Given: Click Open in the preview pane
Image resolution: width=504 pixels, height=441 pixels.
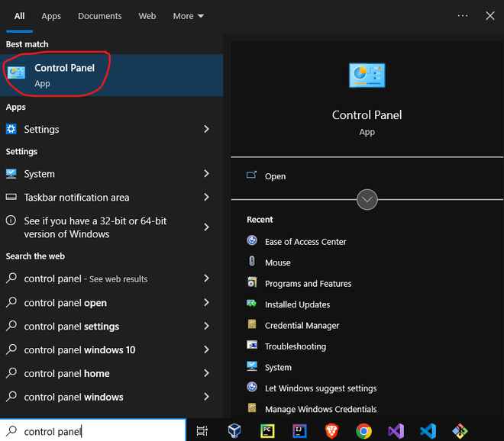Looking at the screenshot, I should pos(275,176).
